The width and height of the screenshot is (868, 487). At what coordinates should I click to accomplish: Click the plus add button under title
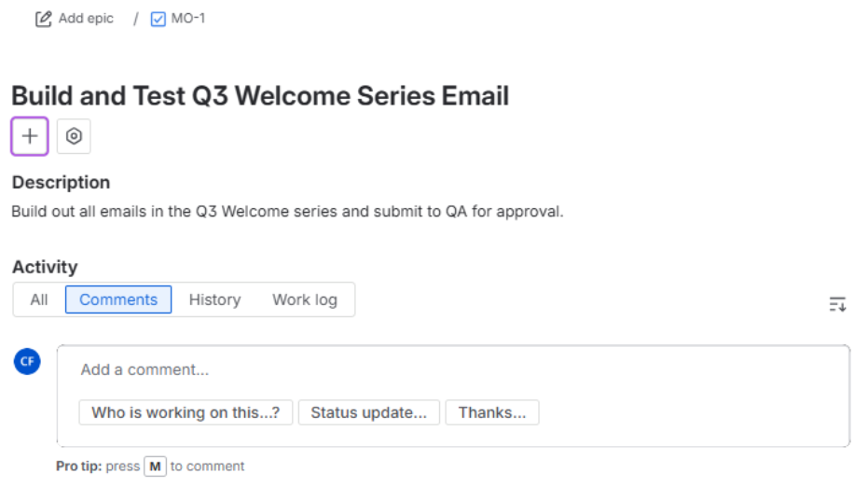coord(30,135)
